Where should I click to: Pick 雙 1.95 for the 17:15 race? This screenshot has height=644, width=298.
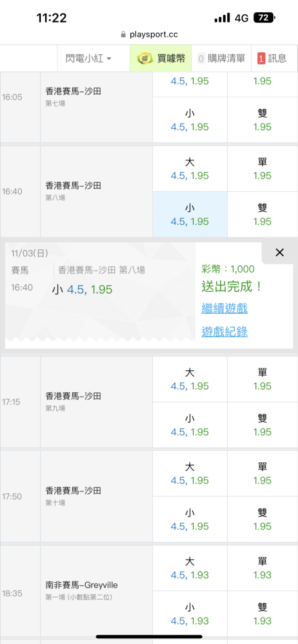[x=263, y=425]
